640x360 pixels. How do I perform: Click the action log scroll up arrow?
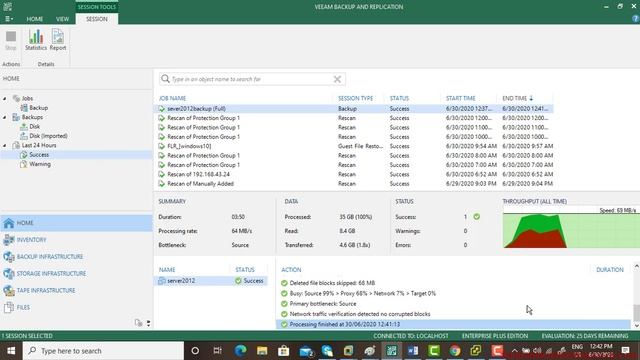(636, 266)
